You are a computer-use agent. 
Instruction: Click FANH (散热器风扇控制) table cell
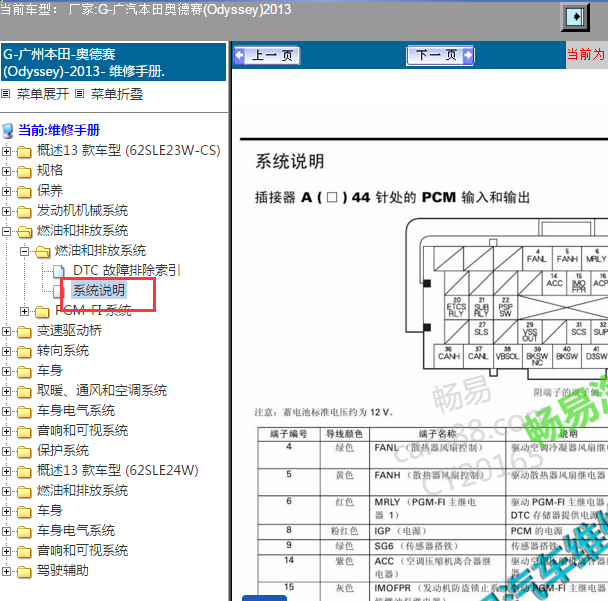[438, 482]
